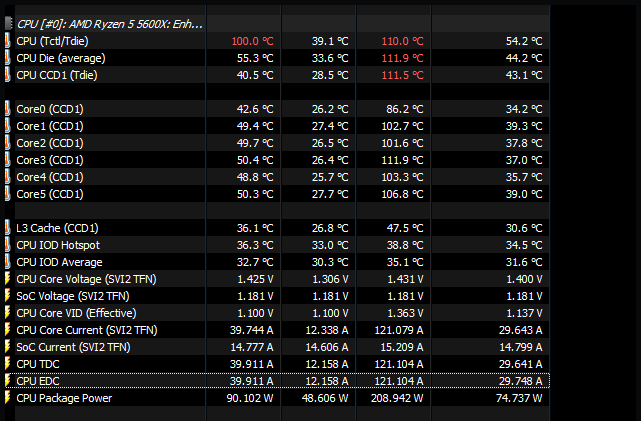Click thermometer icon beside L3 Cache (CCD1)

7,228
